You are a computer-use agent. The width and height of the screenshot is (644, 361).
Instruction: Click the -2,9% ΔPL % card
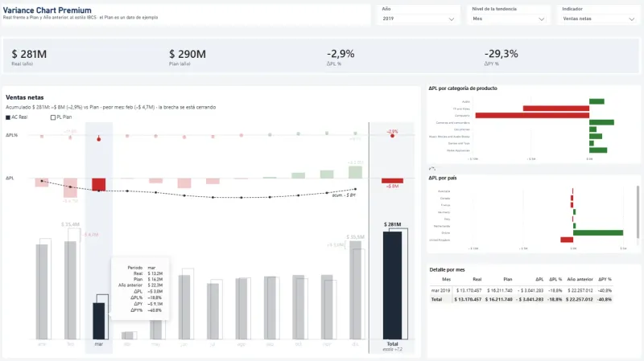click(341, 57)
